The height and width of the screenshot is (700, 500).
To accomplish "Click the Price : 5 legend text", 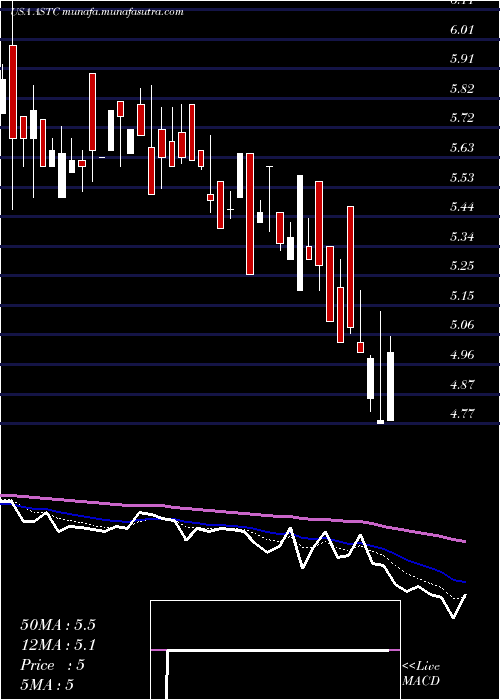I will pos(52,665).
